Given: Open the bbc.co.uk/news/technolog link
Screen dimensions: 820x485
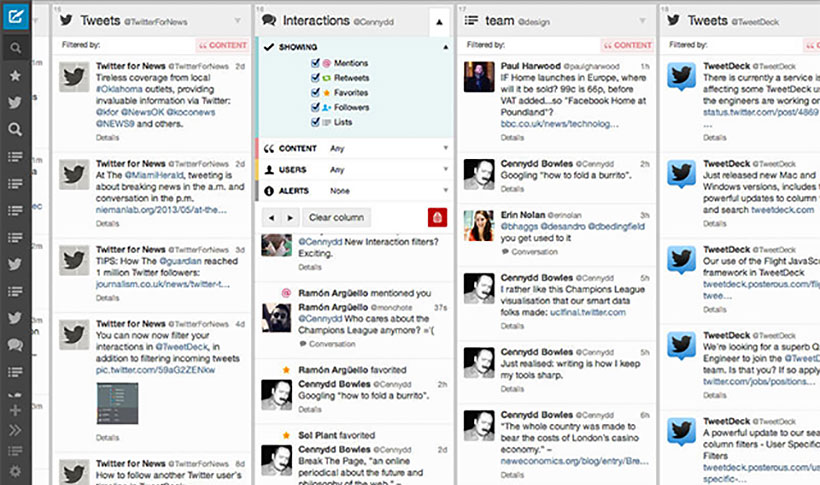Looking at the screenshot, I should (560, 124).
